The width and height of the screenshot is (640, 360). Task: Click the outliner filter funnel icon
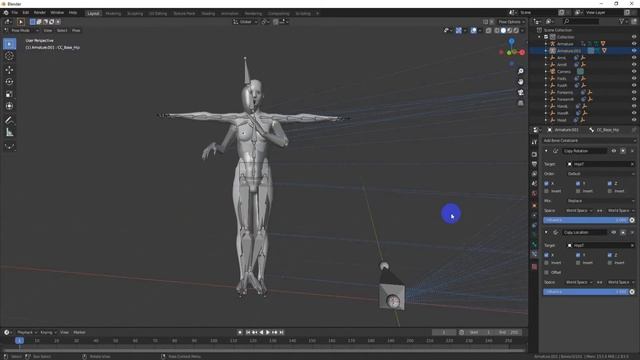point(622,21)
